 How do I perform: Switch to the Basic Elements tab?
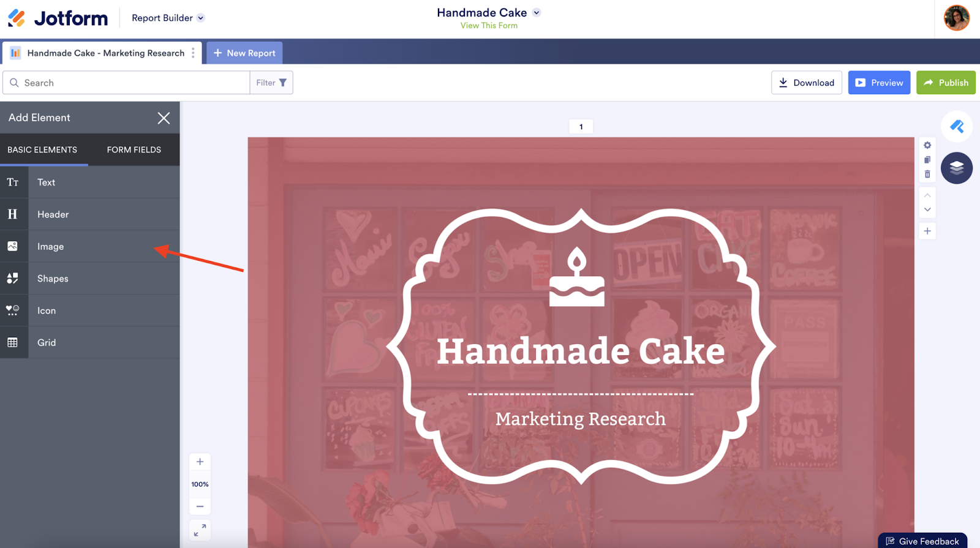pos(42,150)
